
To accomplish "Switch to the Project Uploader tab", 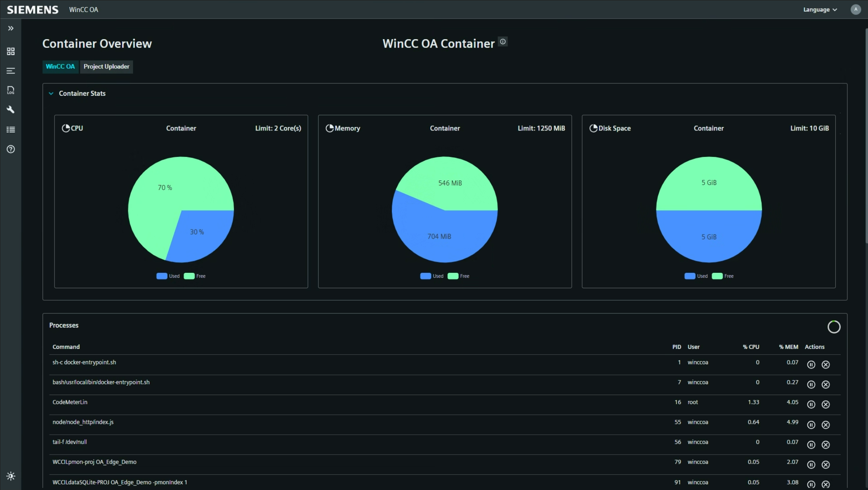I will pyautogui.click(x=106, y=66).
